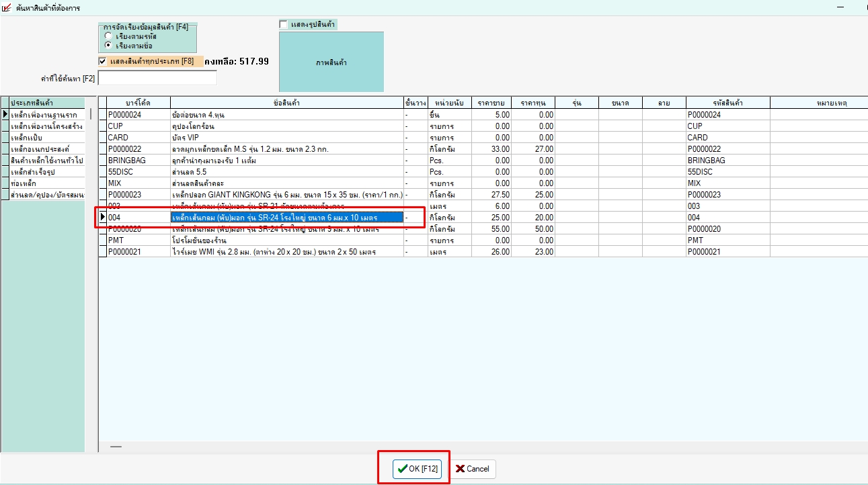This screenshot has height=485, width=868.
Task: Toggle the แสดงสินค้าทุกประเภท [F8] checkbox
Action: 102,61
